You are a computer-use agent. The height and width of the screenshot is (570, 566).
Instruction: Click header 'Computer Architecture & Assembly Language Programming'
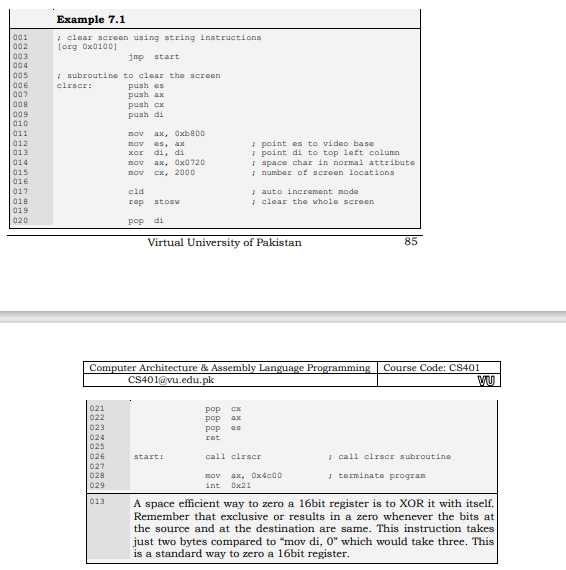click(230, 368)
